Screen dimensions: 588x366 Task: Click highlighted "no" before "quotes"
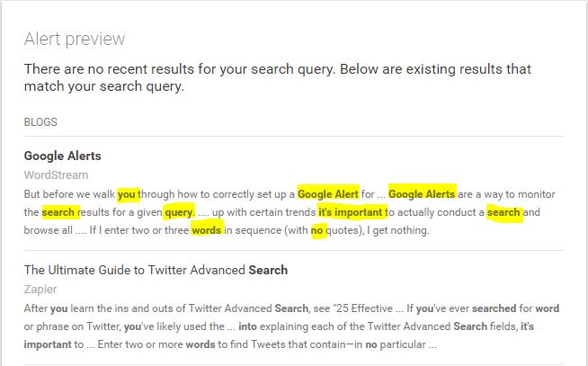(316, 230)
